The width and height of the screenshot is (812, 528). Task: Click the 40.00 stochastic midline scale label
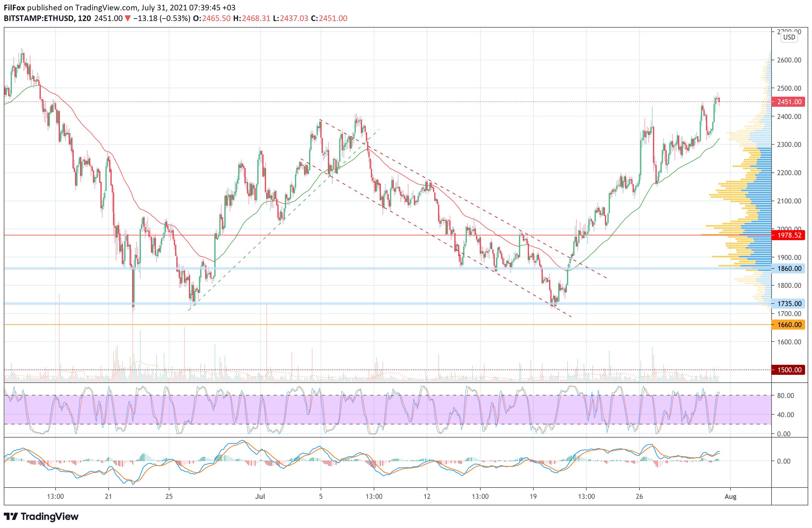[x=785, y=415]
